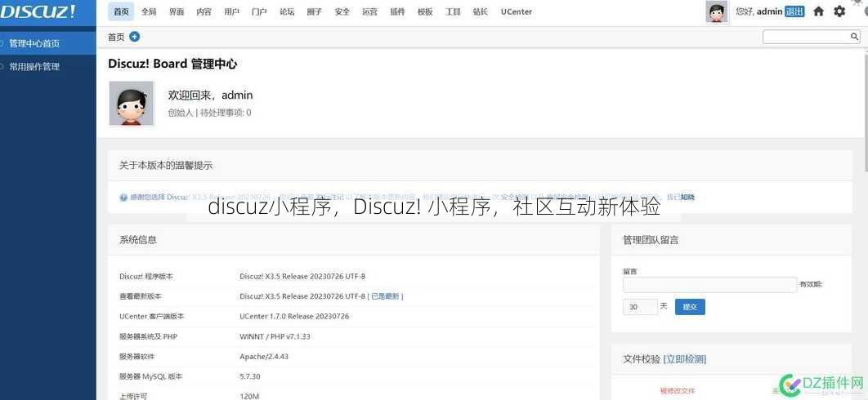
Task: Click the search magnifier icon
Action: (855, 37)
